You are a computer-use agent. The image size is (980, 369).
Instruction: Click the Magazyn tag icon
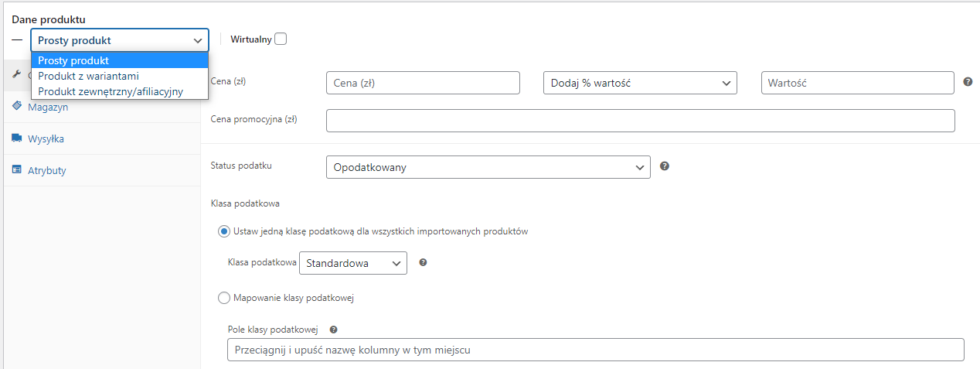(16, 107)
